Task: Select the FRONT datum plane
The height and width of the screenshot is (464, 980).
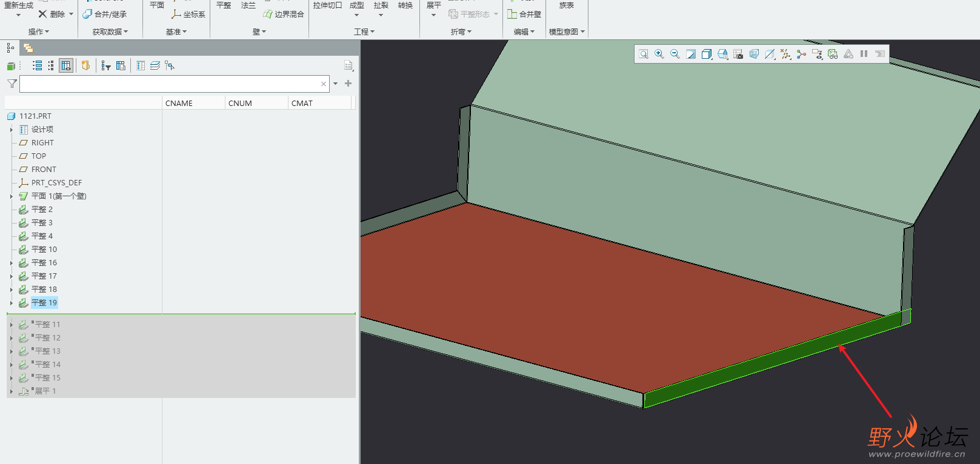Action: pyautogui.click(x=44, y=169)
